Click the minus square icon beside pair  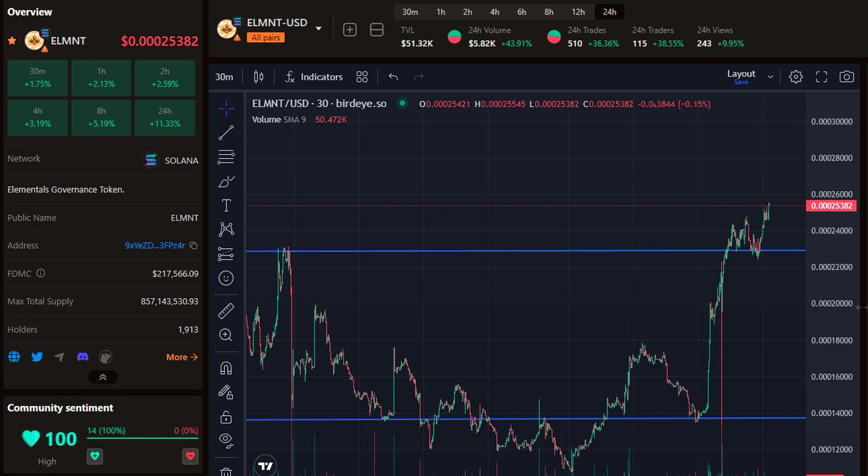[x=377, y=30]
